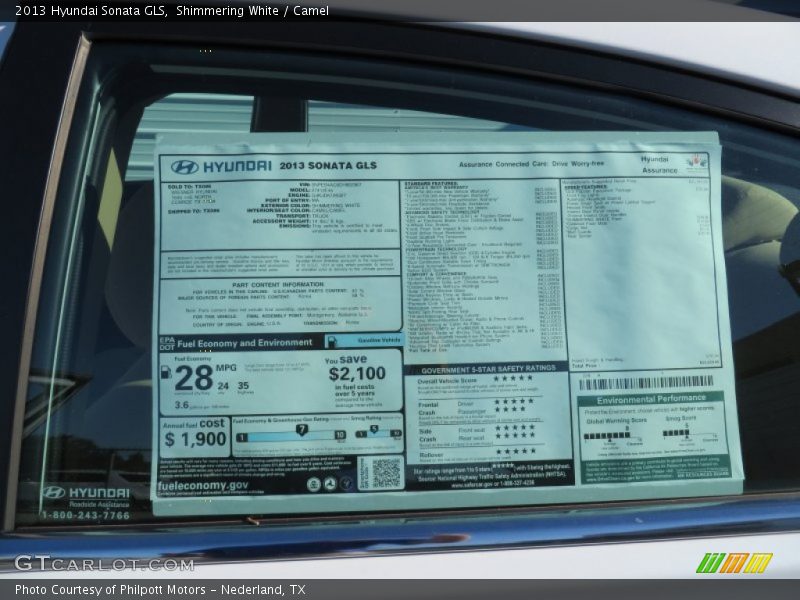Click the Overall Vehicle Score star rating
The height and width of the screenshot is (600, 800).
[513, 379]
